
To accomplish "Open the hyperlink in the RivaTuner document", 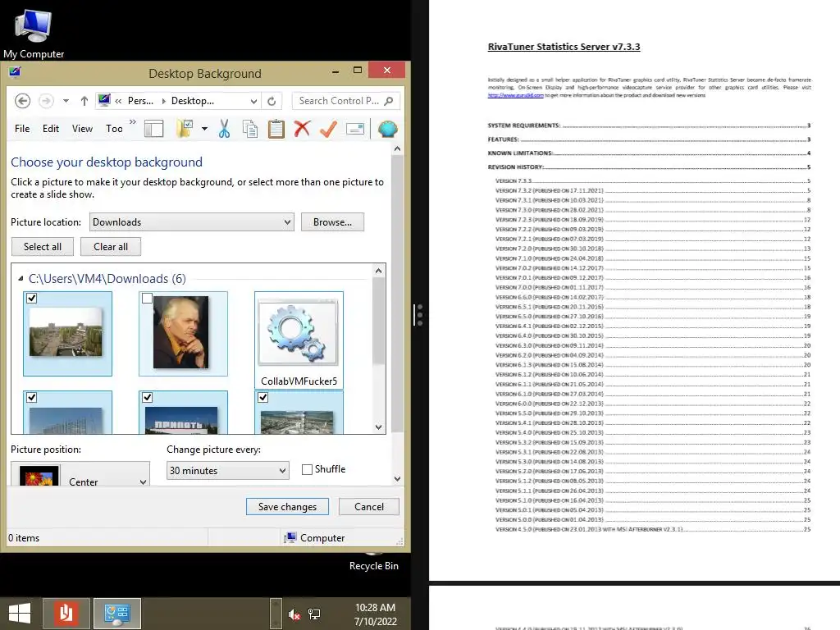I will click(x=515, y=95).
